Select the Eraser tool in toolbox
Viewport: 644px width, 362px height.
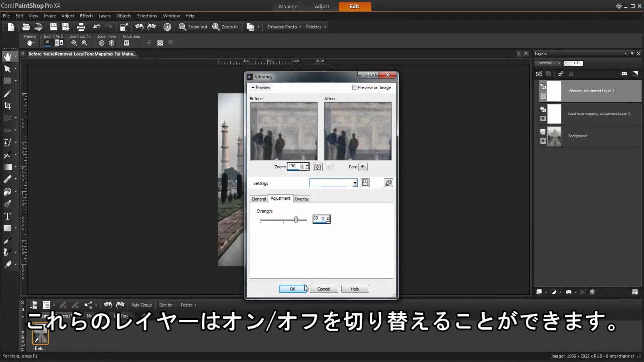click(x=7, y=179)
